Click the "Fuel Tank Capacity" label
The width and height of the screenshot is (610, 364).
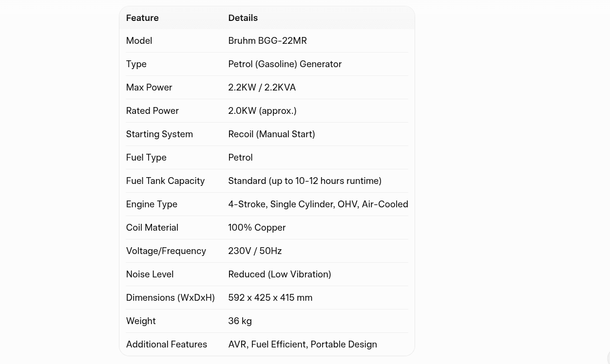tap(165, 181)
